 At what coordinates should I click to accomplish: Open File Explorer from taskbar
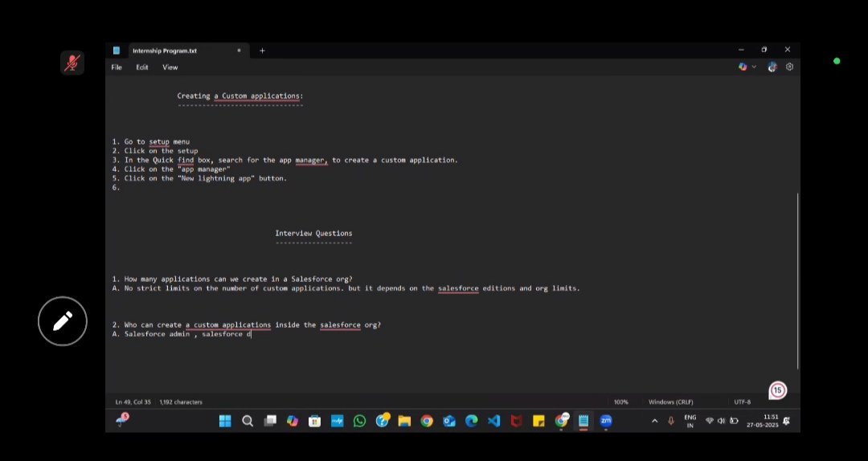click(404, 421)
